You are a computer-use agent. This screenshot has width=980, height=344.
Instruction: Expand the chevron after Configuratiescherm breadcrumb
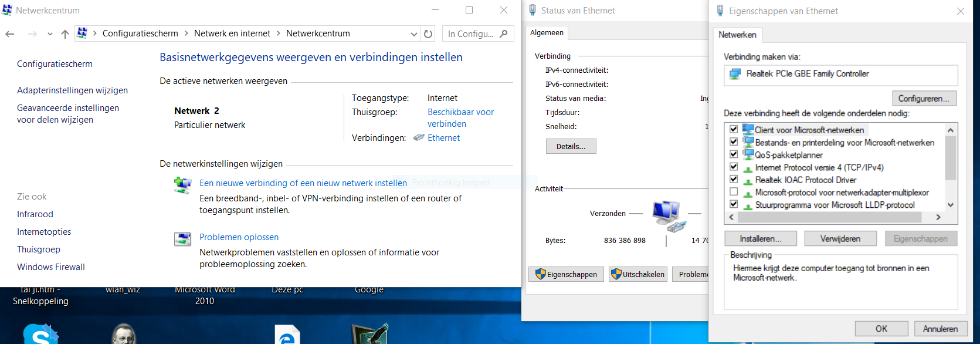pos(186,33)
